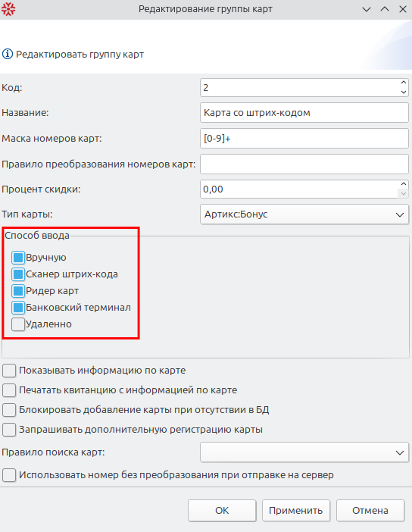Toggle the Сканер штрих-кода checkbox

18,274
